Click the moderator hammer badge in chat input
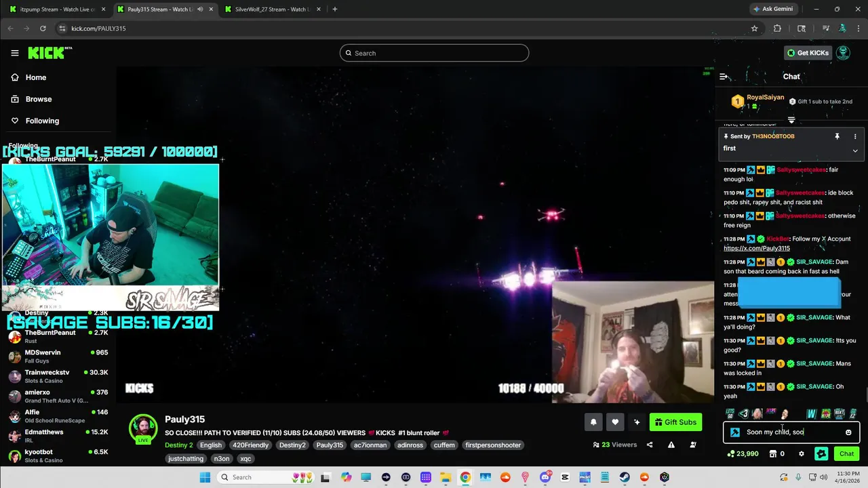 (735, 432)
